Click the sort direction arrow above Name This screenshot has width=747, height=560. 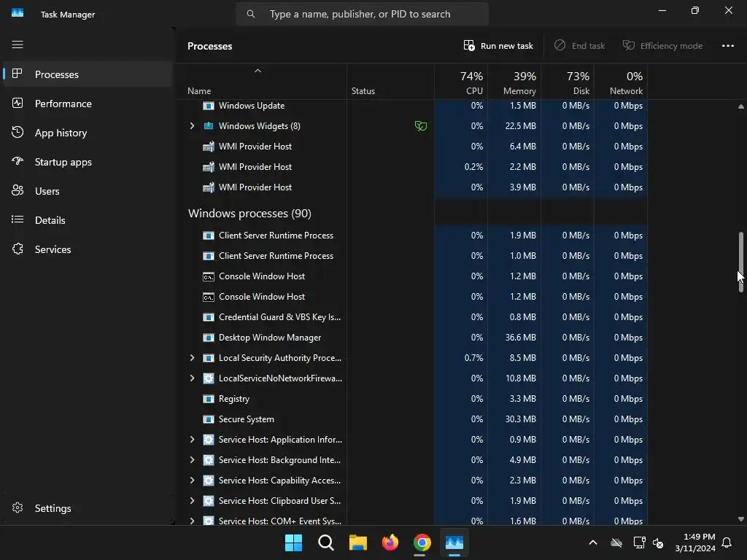pyautogui.click(x=258, y=71)
